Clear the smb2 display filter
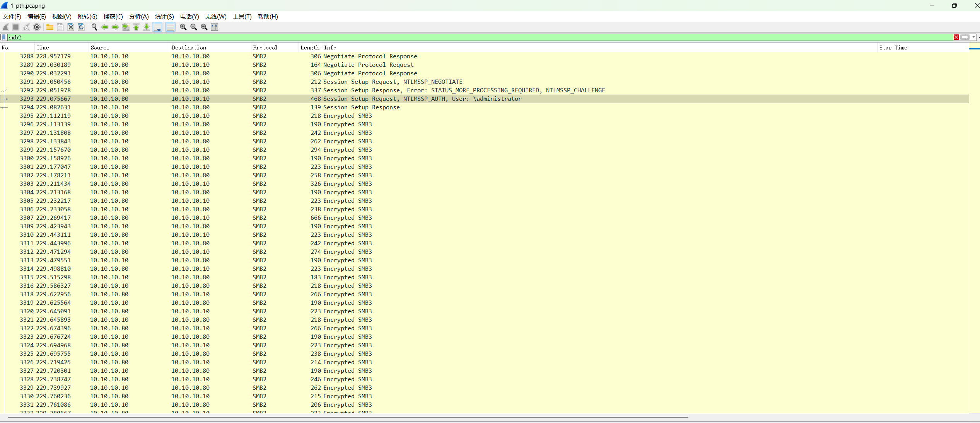 956,37
